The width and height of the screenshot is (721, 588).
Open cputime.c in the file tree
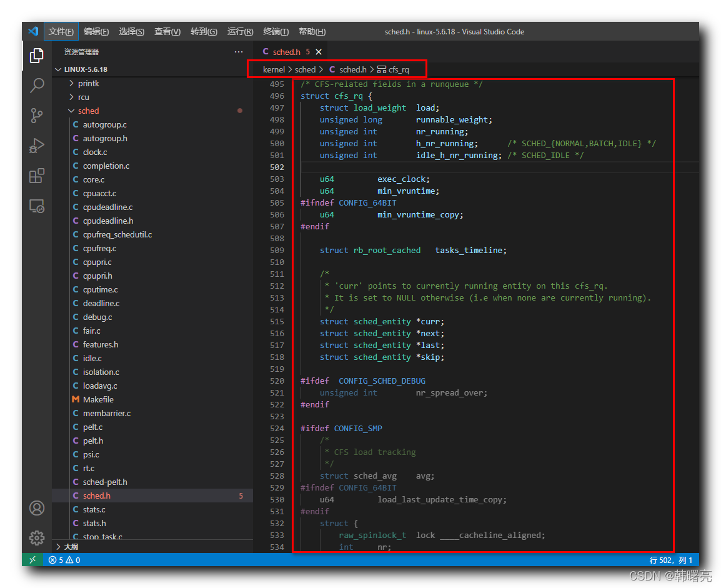pos(152,290)
